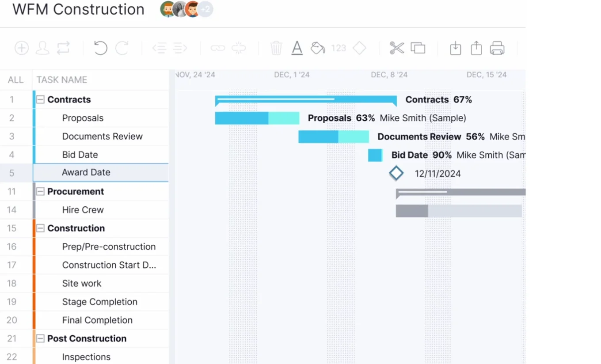
Task: Open the assign resource icon
Action: point(42,48)
